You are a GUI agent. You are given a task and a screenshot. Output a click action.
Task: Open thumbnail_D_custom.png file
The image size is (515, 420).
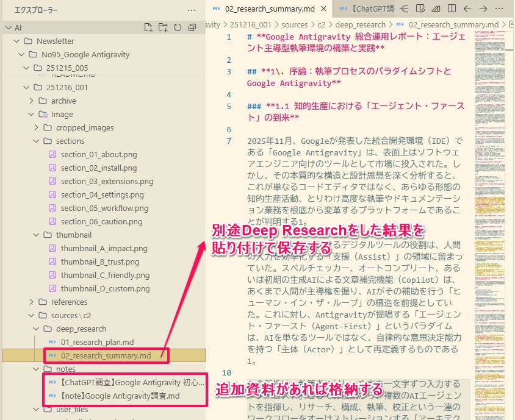pos(104,288)
